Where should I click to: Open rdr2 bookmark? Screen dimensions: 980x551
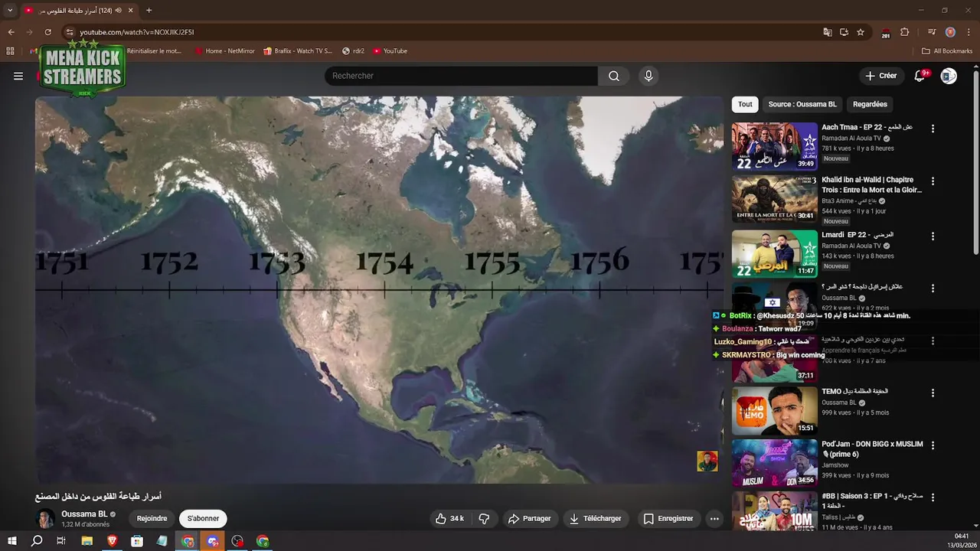[353, 51]
